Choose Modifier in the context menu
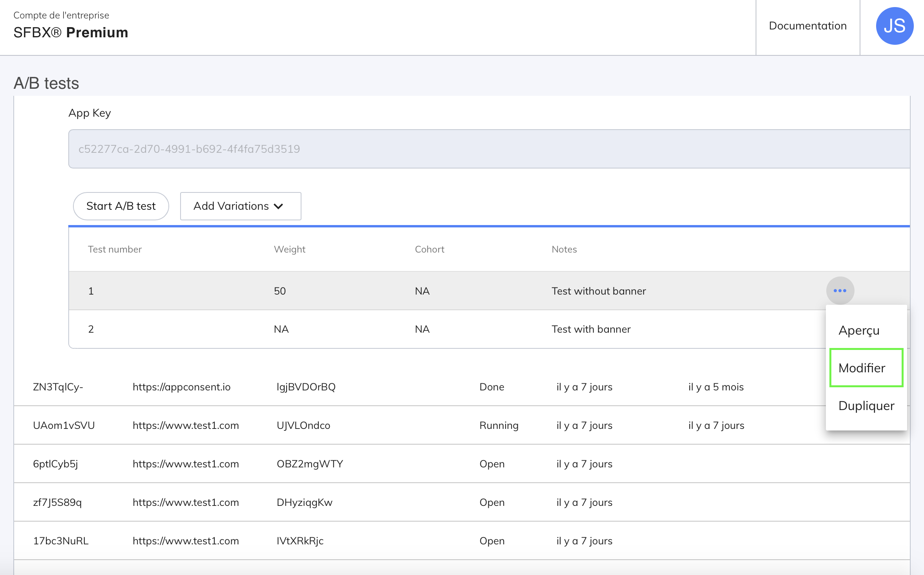The image size is (924, 575). tap(862, 368)
